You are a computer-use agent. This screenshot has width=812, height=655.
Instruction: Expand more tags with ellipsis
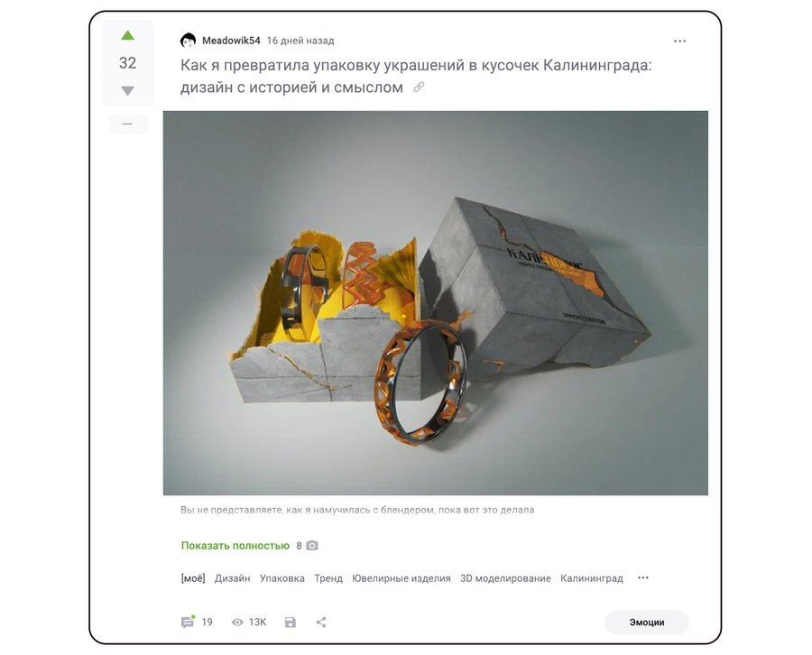[642, 577]
